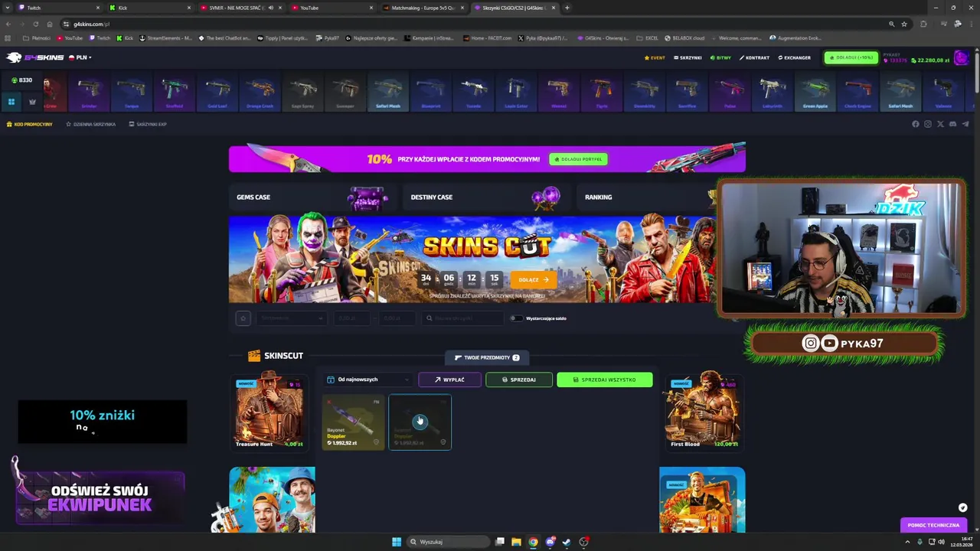Click shield icon on first Bayonet Doppler
This screenshot has width=980, height=551.
(x=376, y=442)
